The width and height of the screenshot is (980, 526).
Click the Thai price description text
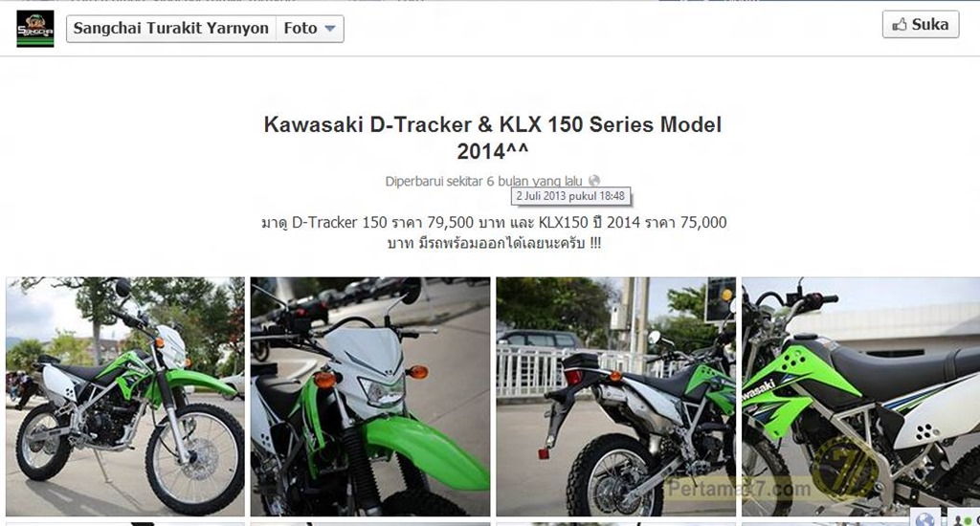point(494,232)
